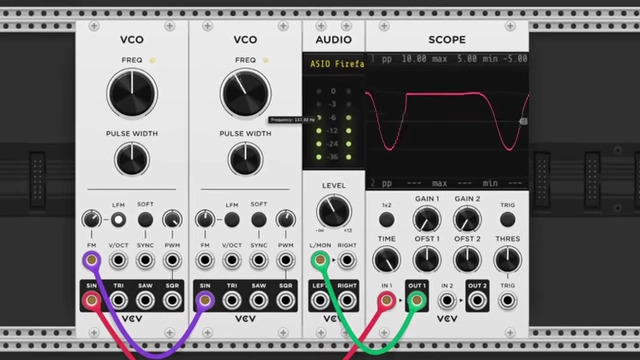
Task: Click the Scope IN 2 jack
Action: (447, 300)
